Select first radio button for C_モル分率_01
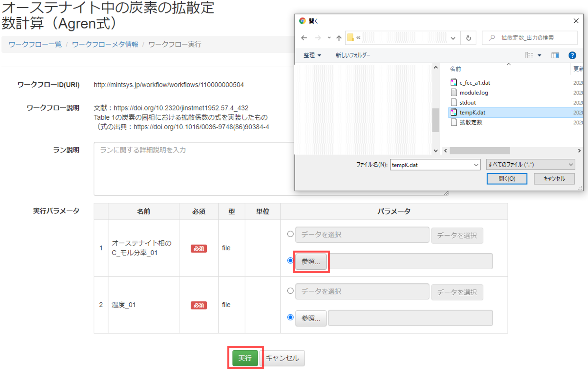Image resolution: width=588 pixels, height=369 pixels. click(290, 234)
